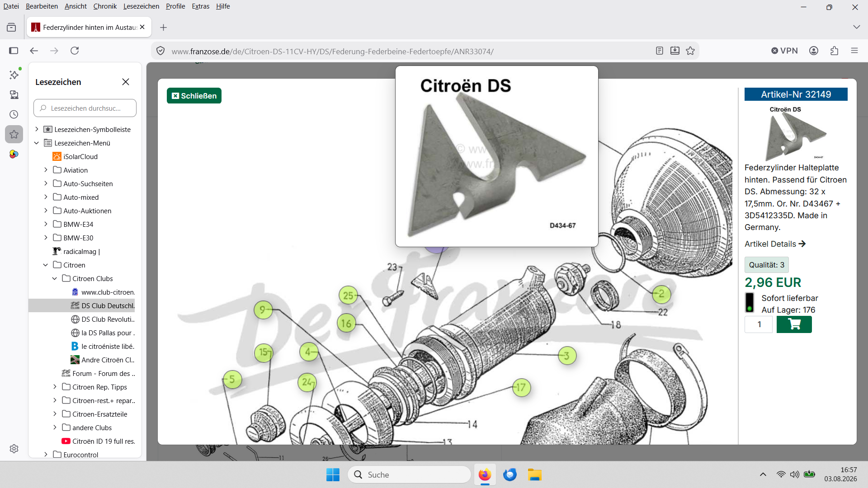Click the quantity input field
Screen dimensions: 868x488
[x=759, y=324]
